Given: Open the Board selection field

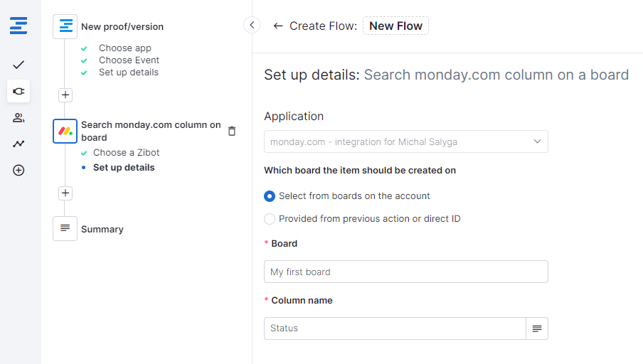Looking at the screenshot, I should [x=405, y=272].
